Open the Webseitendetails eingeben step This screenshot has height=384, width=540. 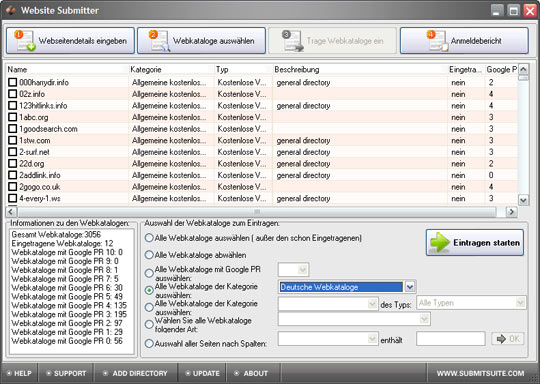[x=70, y=41]
